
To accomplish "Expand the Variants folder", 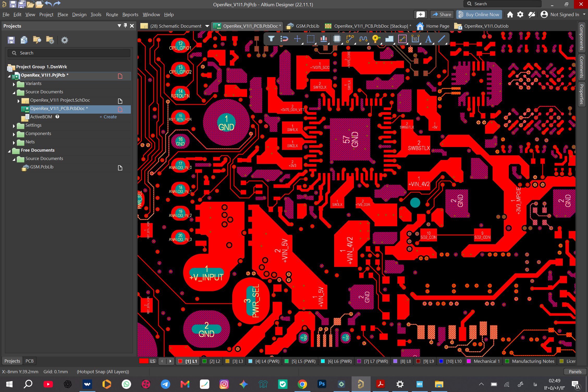I will [x=14, y=84].
